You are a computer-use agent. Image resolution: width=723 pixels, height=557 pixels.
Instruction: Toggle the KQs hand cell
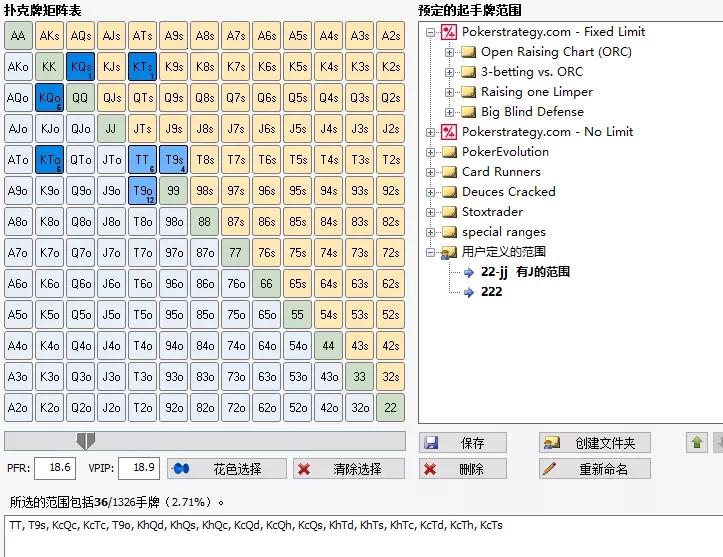pyautogui.click(x=80, y=66)
